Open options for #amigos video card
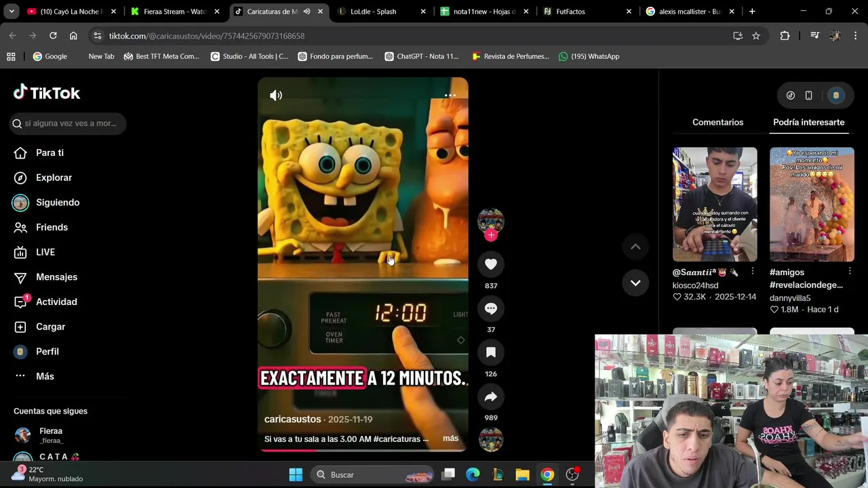 850,272
